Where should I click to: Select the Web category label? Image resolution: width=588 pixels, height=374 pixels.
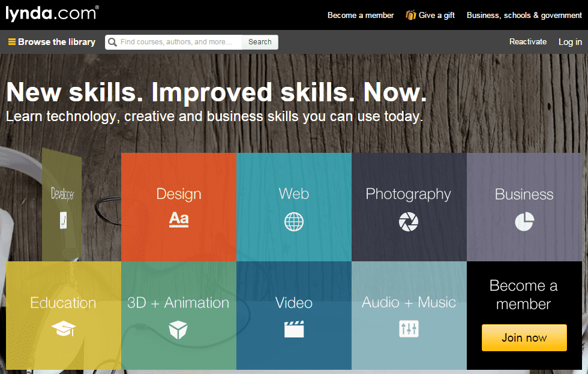click(x=294, y=194)
